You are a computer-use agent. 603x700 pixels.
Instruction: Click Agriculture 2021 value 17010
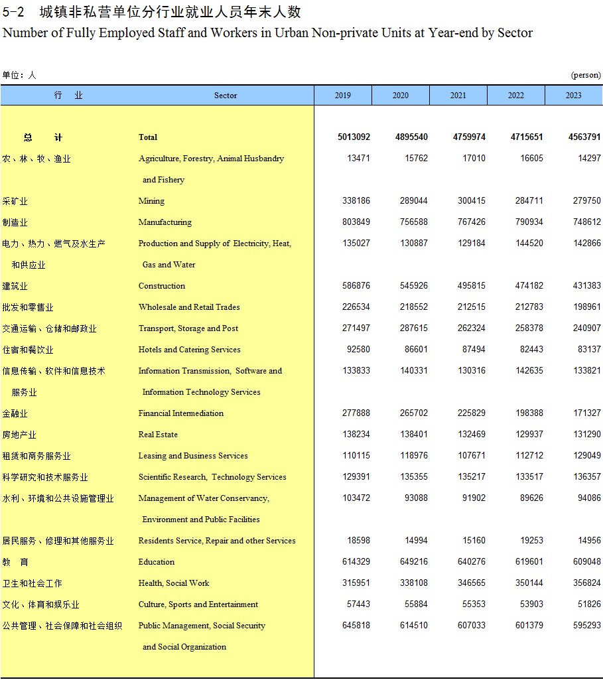tap(474, 158)
